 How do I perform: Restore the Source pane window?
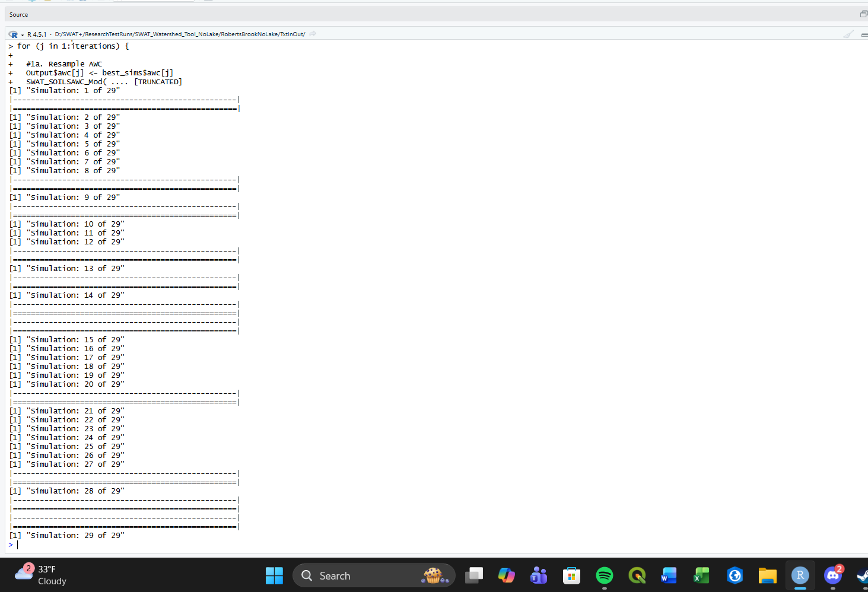pos(863,14)
